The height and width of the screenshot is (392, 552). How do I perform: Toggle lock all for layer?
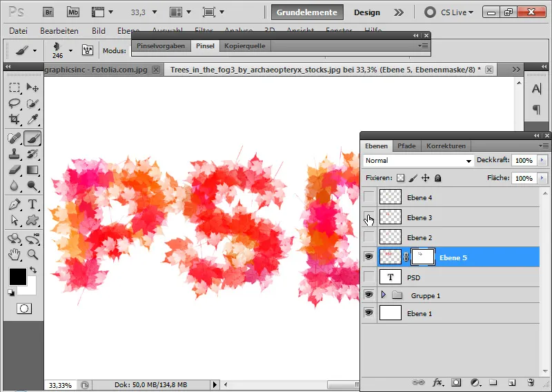coord(437,178)
